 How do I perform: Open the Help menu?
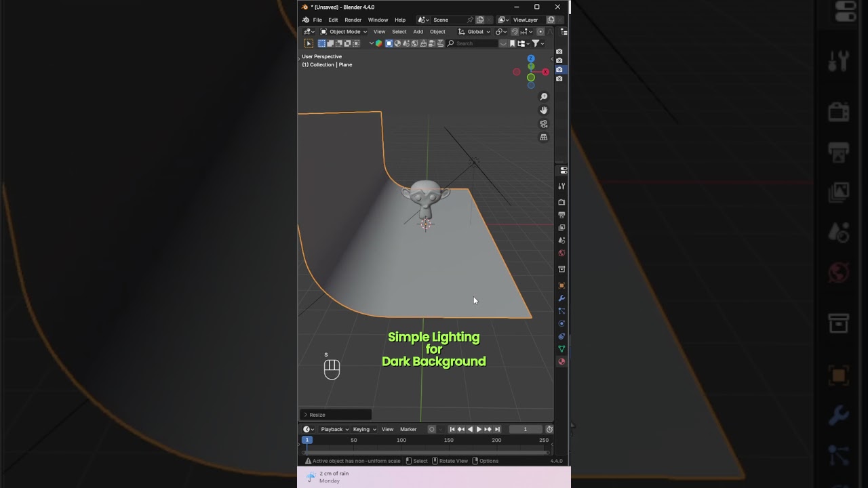coord(400,20)
